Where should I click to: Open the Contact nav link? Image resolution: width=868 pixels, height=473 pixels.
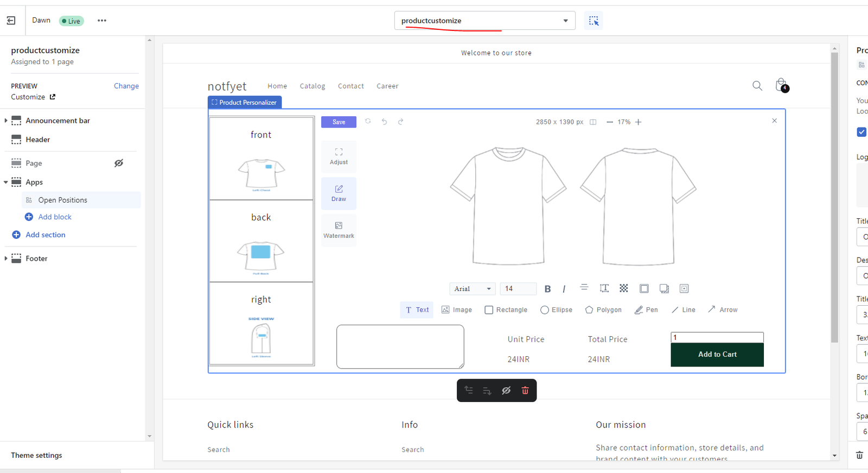click(x=351, y=86)
